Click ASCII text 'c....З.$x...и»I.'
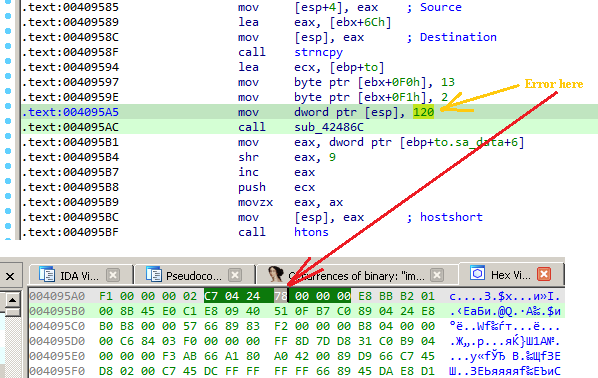Viewport: 598px width, 378px height. 505,296
